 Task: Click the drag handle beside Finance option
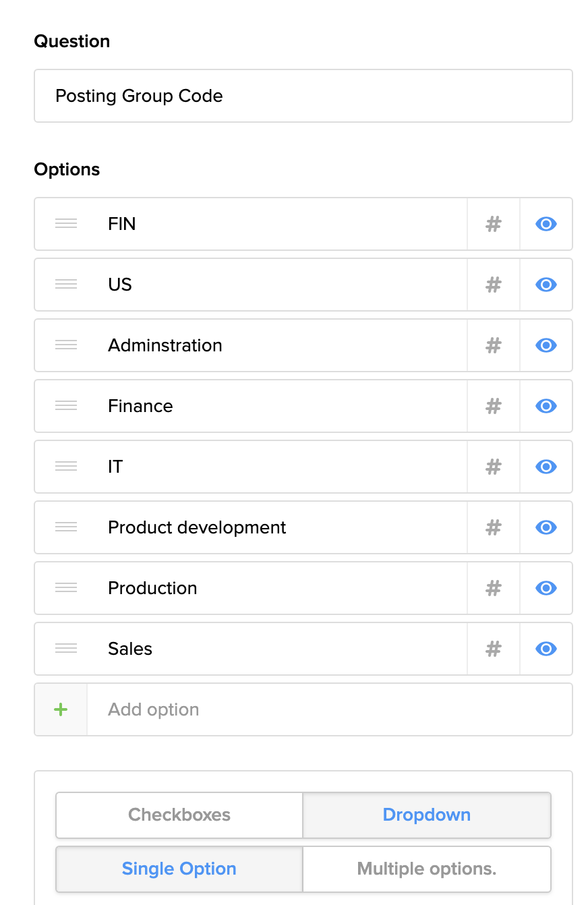(66, 406)
